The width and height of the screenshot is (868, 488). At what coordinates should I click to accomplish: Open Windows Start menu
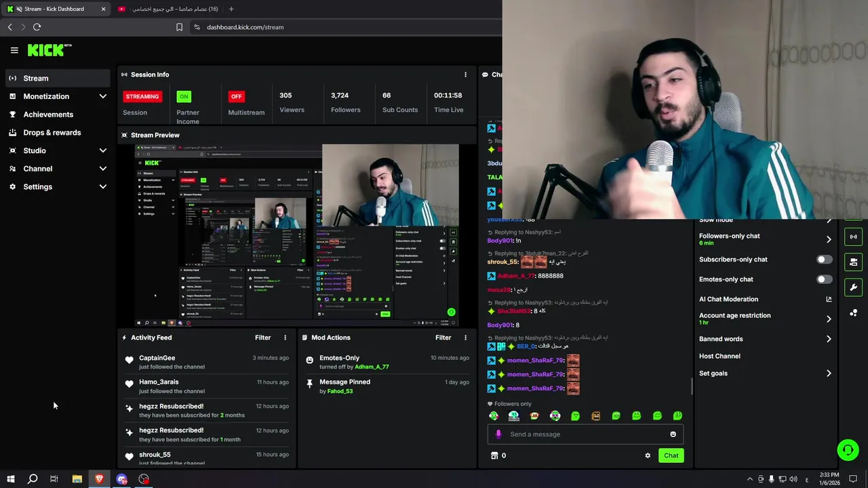10,479
